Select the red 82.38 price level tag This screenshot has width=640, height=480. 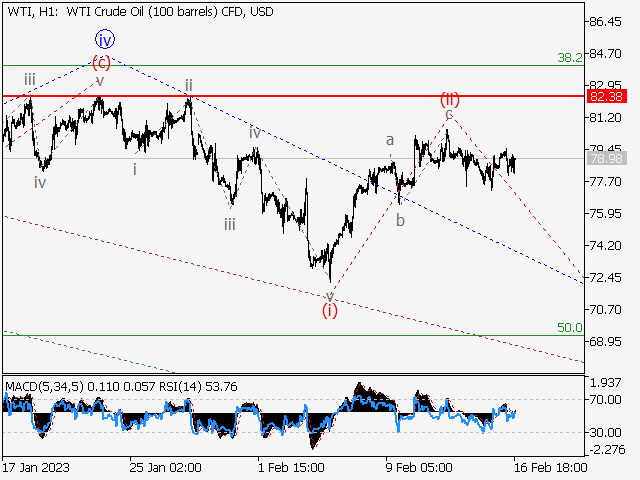(x=606, y=97)
